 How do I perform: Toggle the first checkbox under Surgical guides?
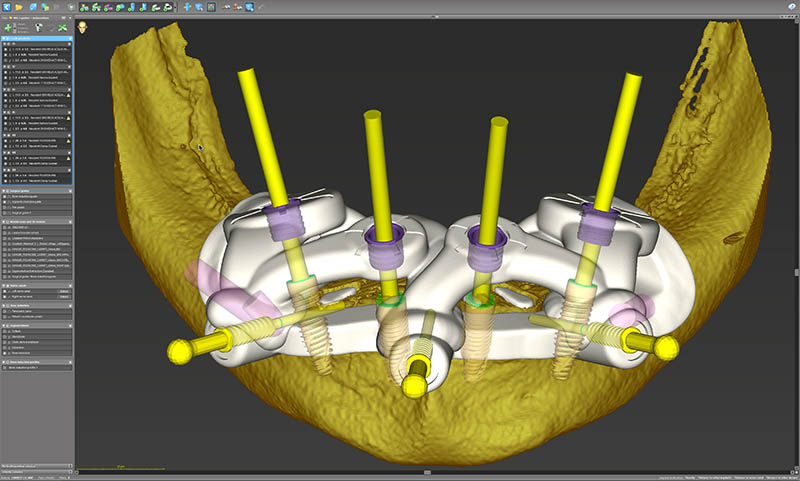point(6,198)
